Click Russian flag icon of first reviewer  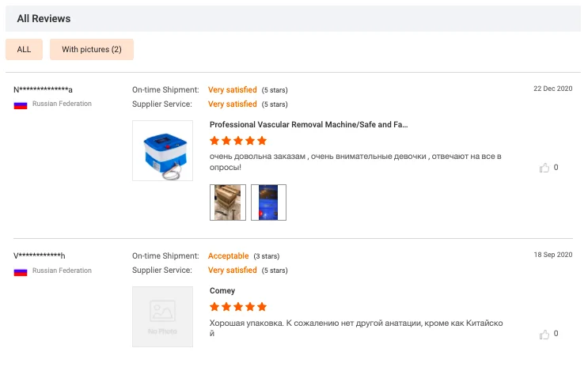tap(21, 105)
